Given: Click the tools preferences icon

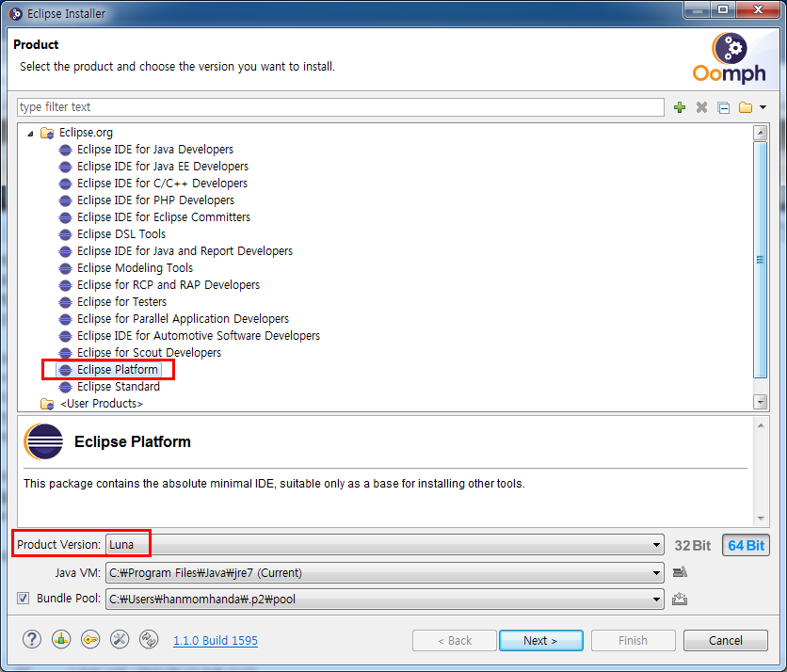Looking at the screenshot, I should click(x=120, y=639).
